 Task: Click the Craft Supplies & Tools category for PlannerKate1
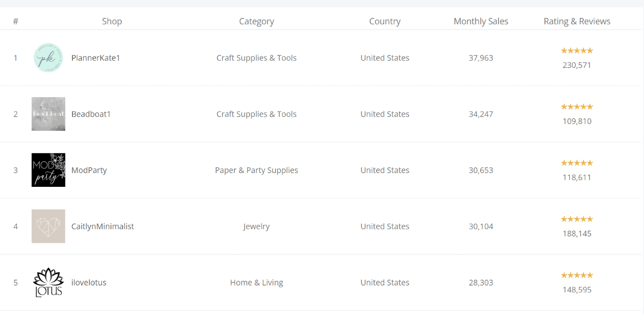pyautogui.click(x=257, y=58)
